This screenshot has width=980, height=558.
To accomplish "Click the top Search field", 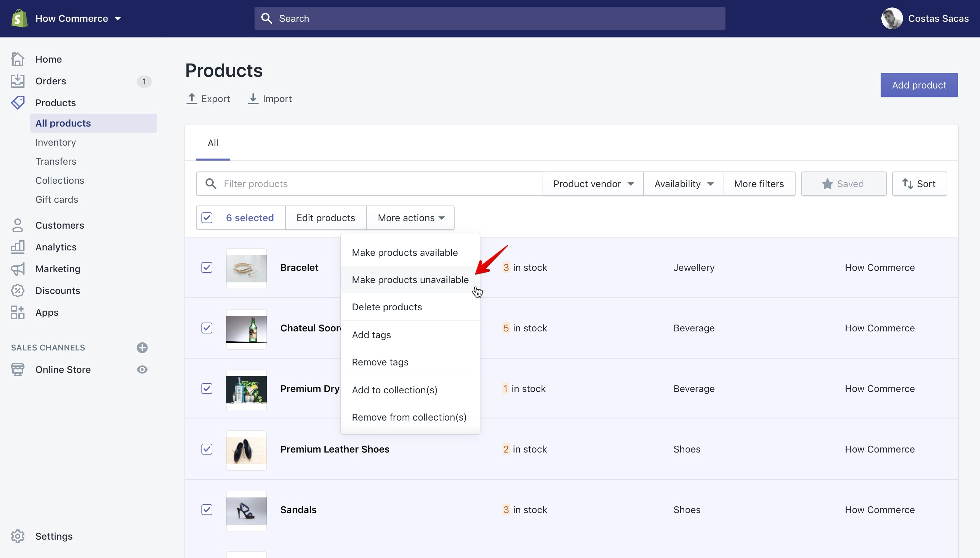I will point(490,18).
